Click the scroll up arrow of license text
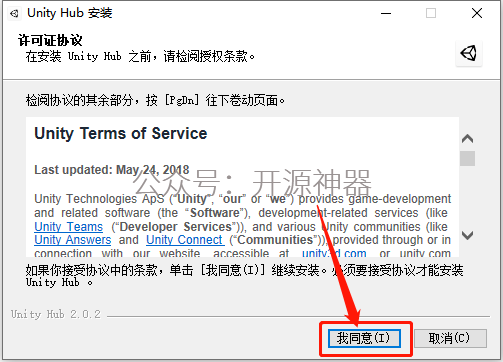This screenshot has width=503, height=362. pos(467,138)
